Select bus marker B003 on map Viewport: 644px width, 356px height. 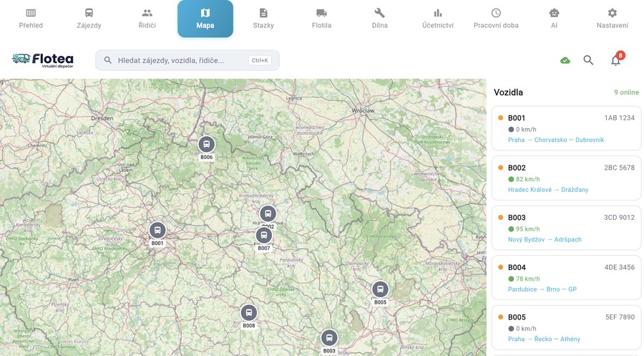tap(329, 338)
